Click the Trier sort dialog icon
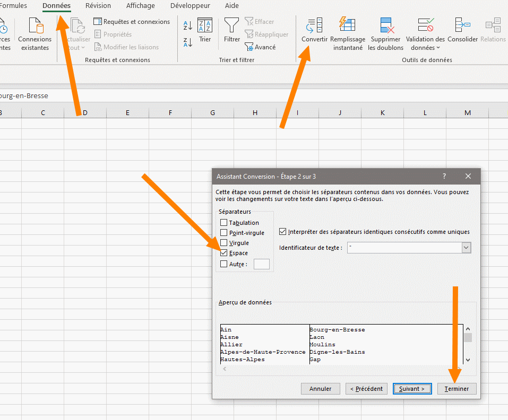Image resolution: width=508 pixels, height=420 pixels. tap(205, 25)
